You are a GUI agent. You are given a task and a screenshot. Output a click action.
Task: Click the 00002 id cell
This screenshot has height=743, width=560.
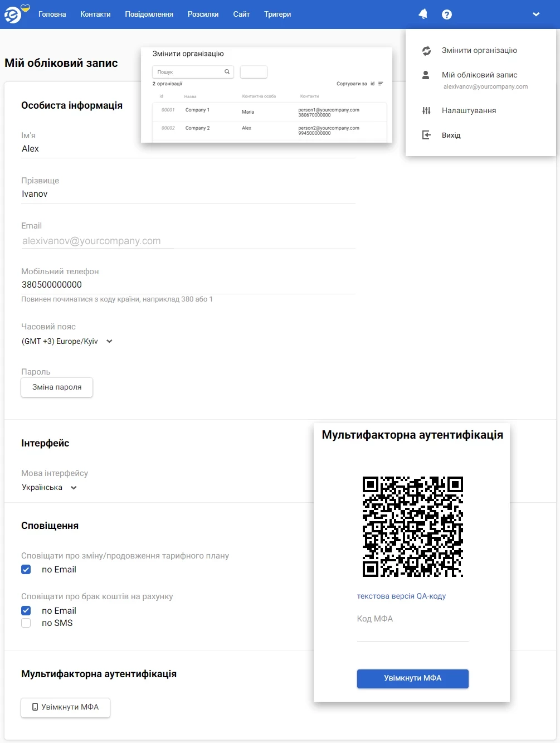(x=168, y=128)
